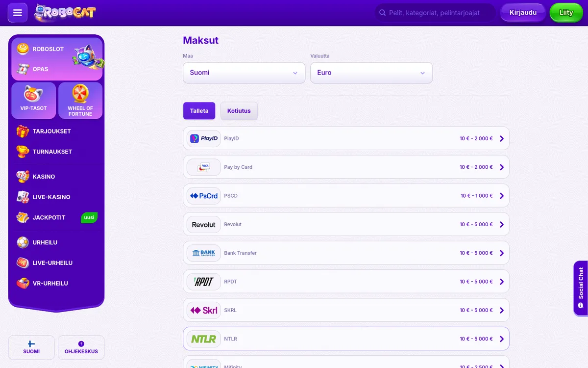Click PSCD limit 10 € - 1 000 €

pos(477,196)
